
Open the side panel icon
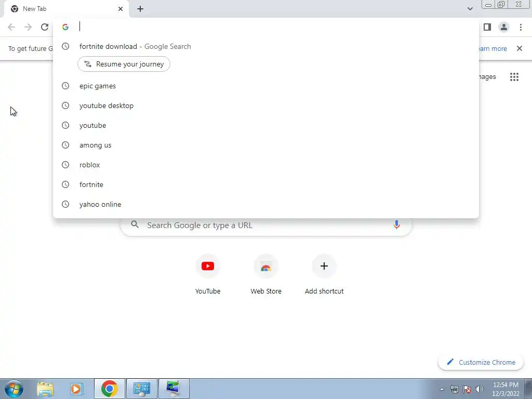click(487, 27)
